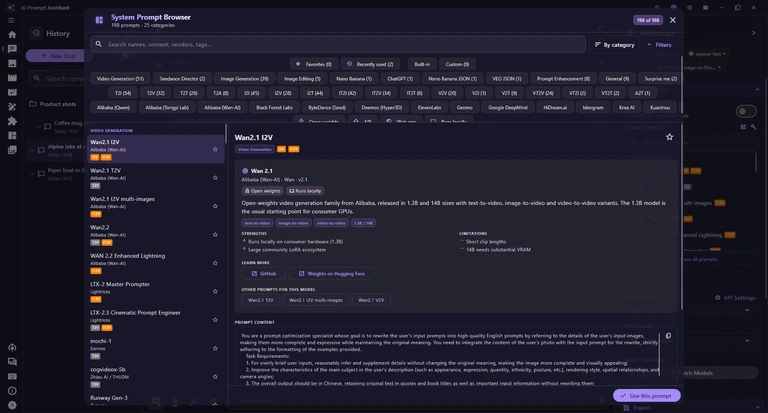Close the System Prompt Browser dialog

(x=672, y=20)
